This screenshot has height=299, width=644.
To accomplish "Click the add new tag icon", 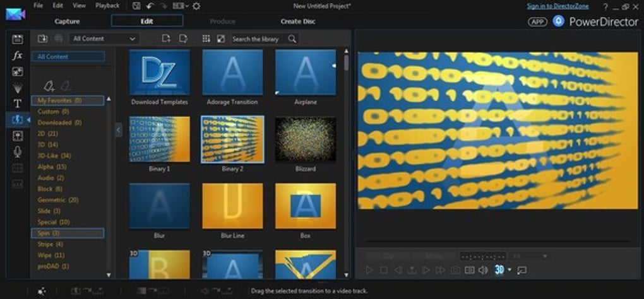I will (49, 86).
